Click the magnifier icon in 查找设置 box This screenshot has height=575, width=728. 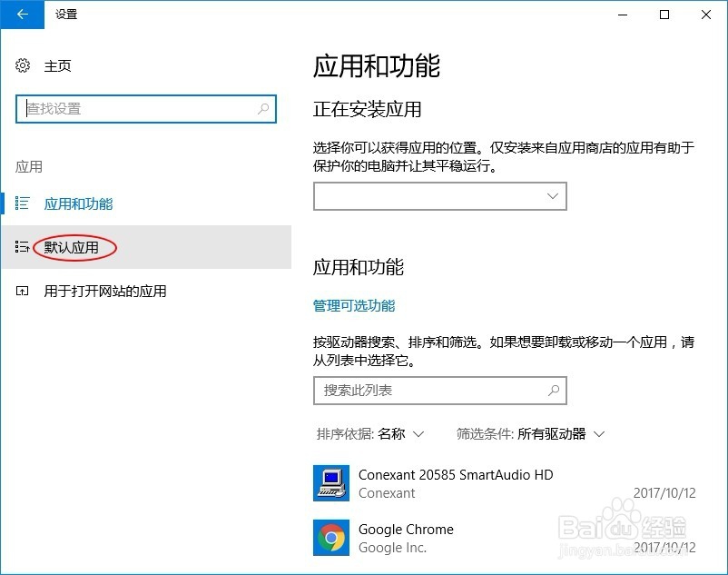click(262, 108)
